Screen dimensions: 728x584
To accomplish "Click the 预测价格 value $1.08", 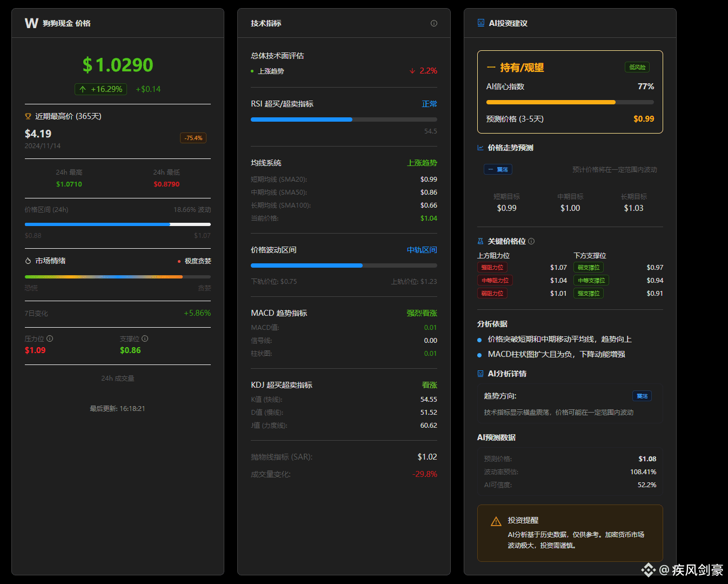I will (x=647, y=459).
